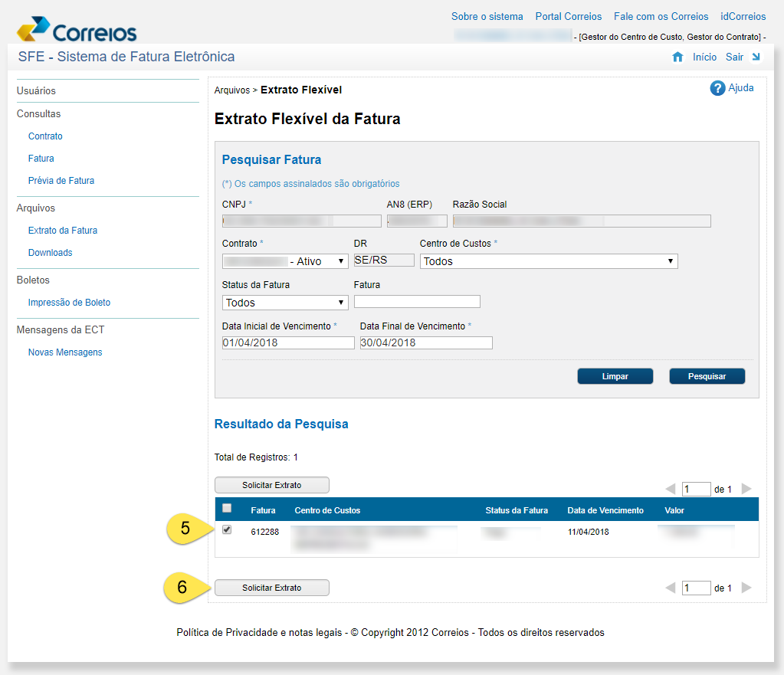This screenshot has height=675, width=784.
Task: Click Solicitar Extrato button below the table
Action: coord(272,588)
